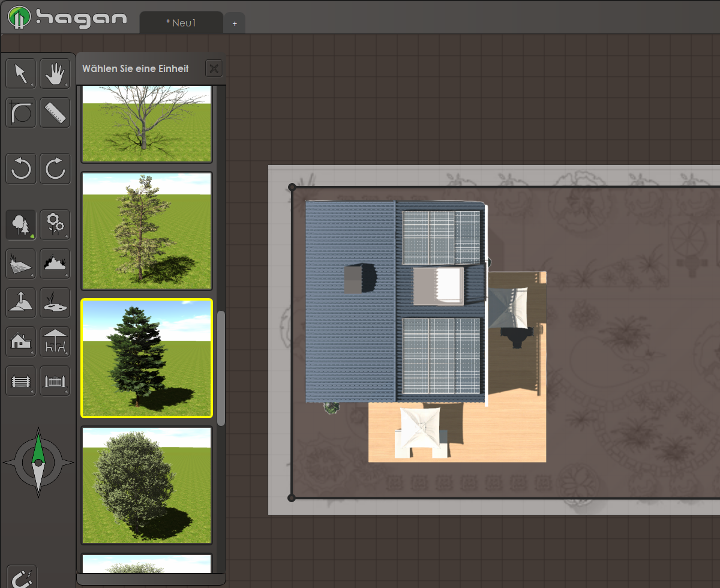Select the round bushy tree thumbnail

coord(146,485)
